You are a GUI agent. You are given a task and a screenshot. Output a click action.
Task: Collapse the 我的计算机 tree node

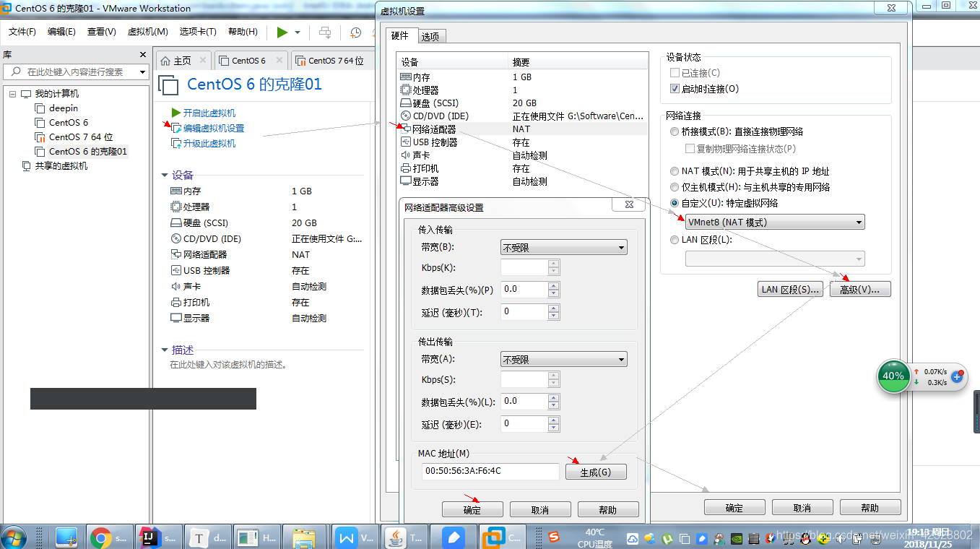pos(13,94)
